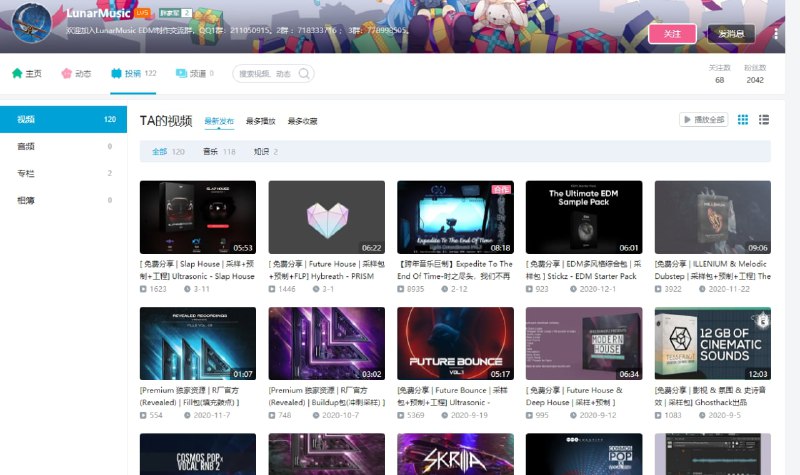Click LunarMusic username text
The image size is (800, 475).
click(98, 13)
